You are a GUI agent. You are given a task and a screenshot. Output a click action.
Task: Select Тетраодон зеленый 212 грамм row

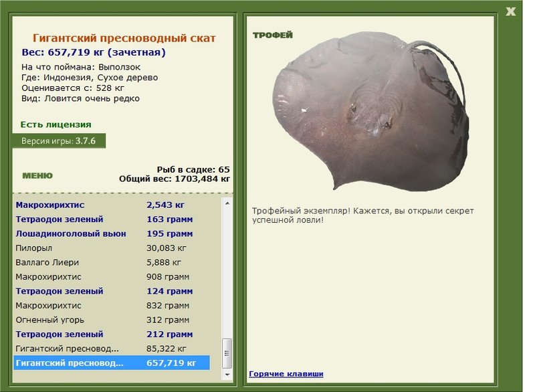112,334
